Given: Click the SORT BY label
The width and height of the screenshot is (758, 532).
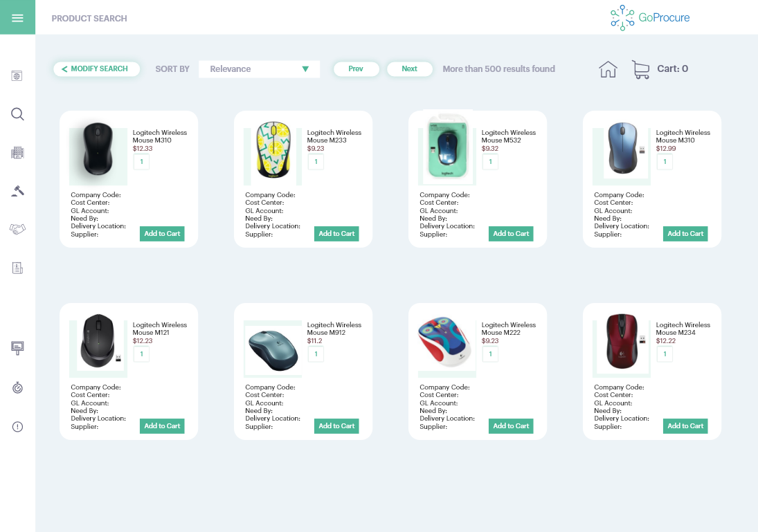Looking at the screenshot, I should point(172,69).
